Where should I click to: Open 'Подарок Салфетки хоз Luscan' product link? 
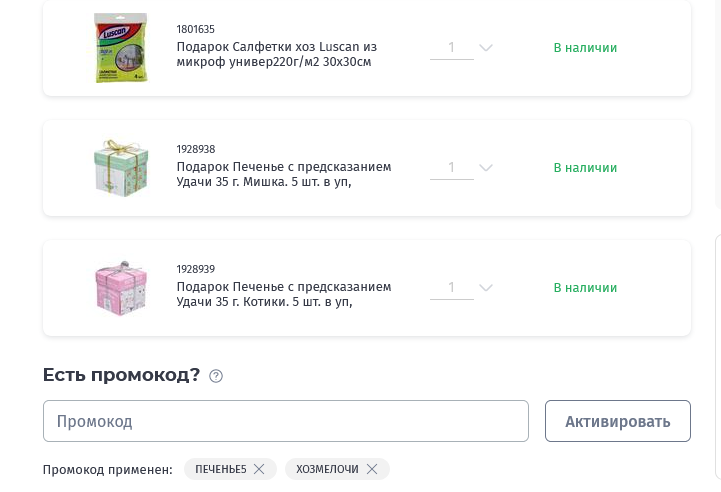[x=277, y=54]
